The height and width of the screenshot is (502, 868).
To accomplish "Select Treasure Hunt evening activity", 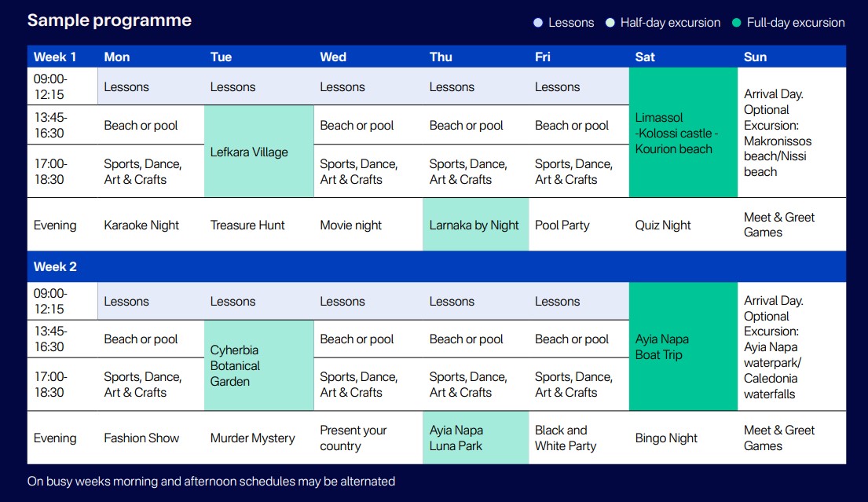I will [247, 225].
